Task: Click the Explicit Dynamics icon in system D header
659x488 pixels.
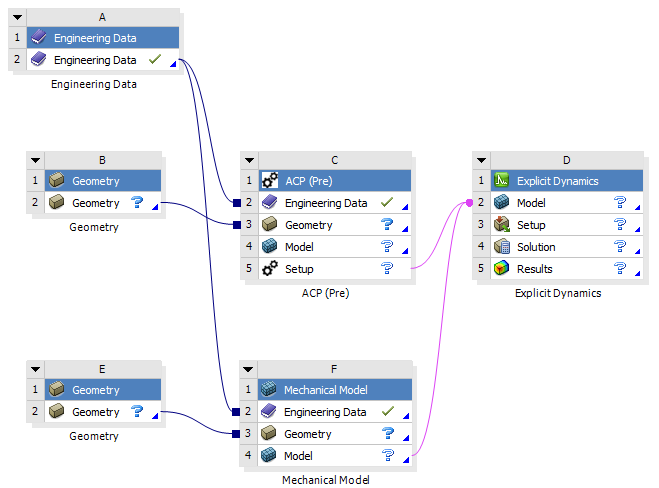Action: coord(501,180)
